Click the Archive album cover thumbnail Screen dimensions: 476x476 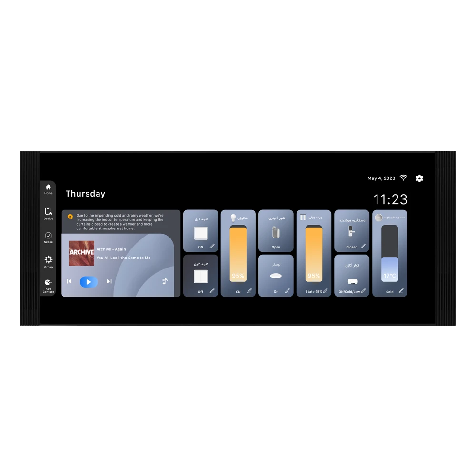81,253
